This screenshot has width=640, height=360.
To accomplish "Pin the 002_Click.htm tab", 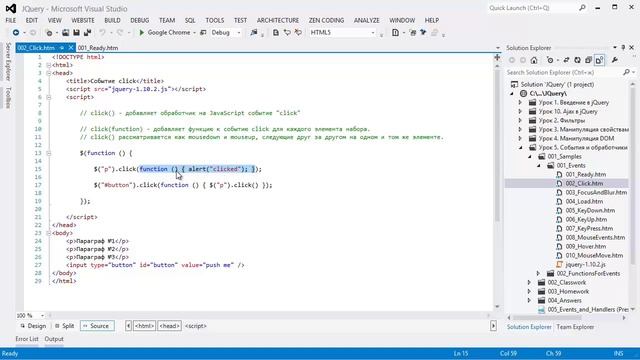I will (62, 48).
